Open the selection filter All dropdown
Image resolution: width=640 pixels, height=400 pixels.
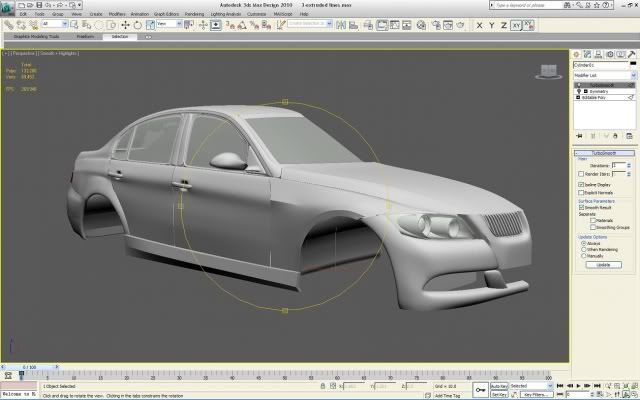[54, 24]
